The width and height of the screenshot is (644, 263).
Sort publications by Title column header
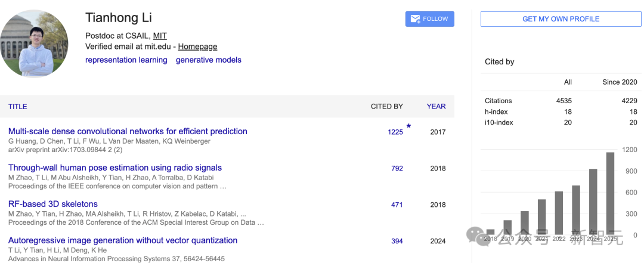(x=18, y=107)
